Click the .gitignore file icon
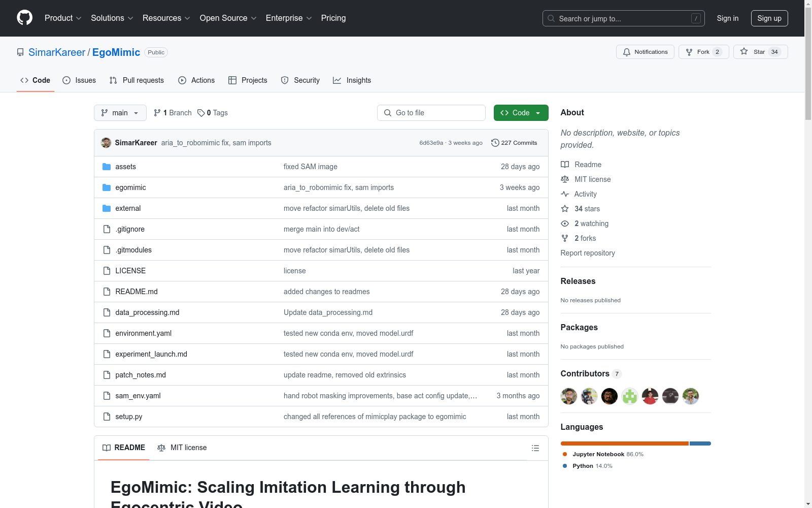Viewport: 812px width, 508px height. [x=107, y=229]
